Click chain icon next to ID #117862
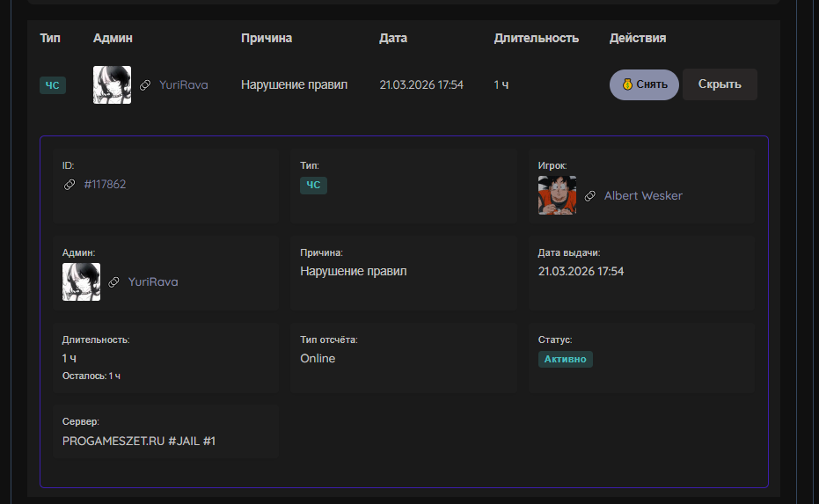Screen dimensions: 819x504 (69, 185)
